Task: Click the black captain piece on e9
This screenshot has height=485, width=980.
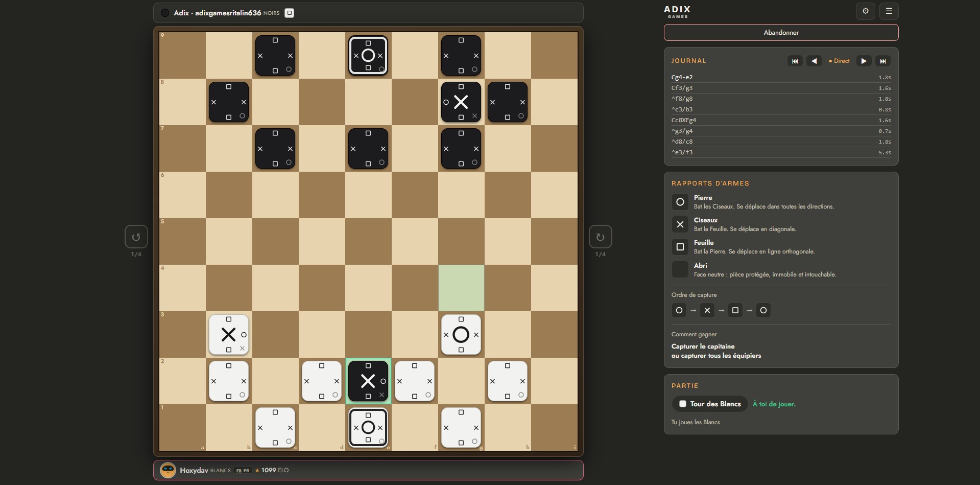Action: [368, 56]
